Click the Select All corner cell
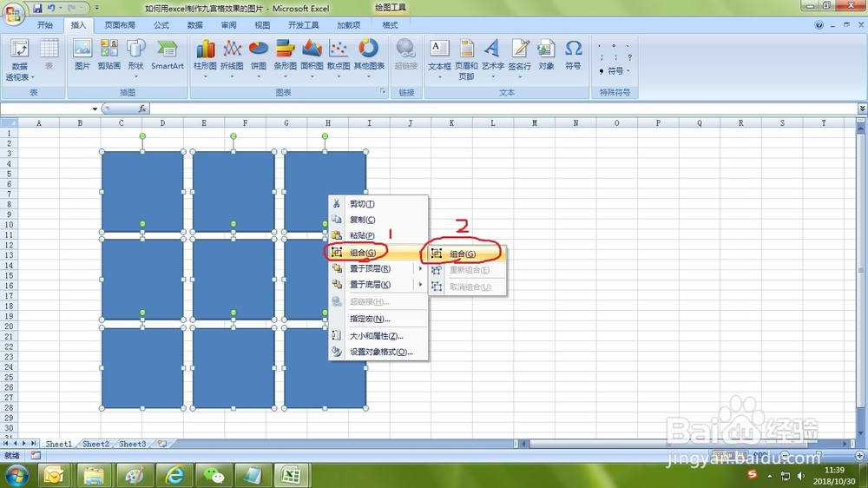 [x=9, y=123]
